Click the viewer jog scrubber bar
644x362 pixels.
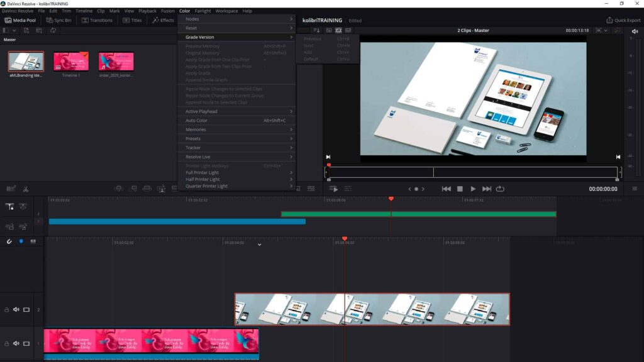tap(473, 172)
